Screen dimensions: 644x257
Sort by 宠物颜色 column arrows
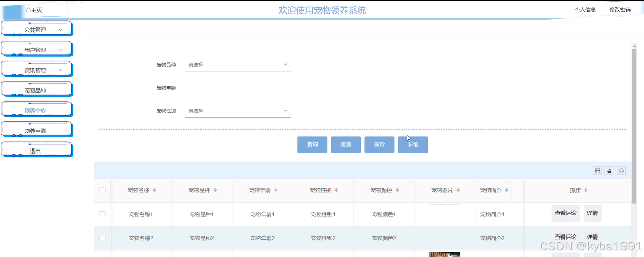(397, 190)
